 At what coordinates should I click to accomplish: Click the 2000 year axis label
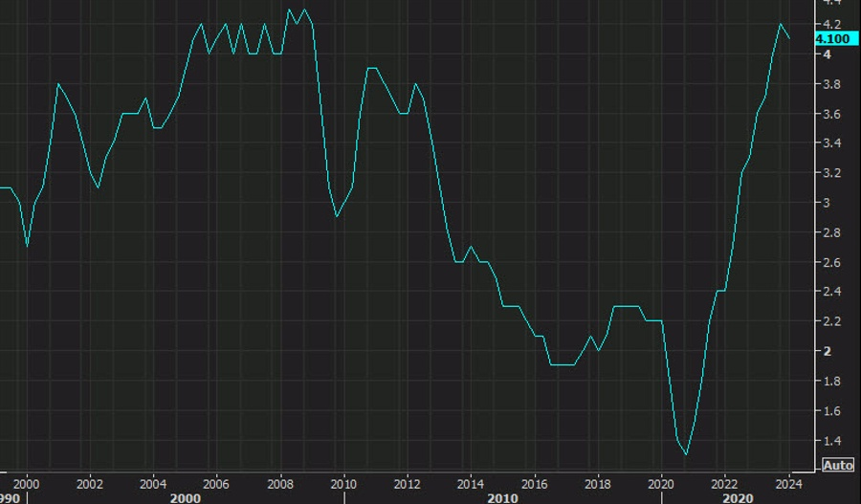point(27,484)
